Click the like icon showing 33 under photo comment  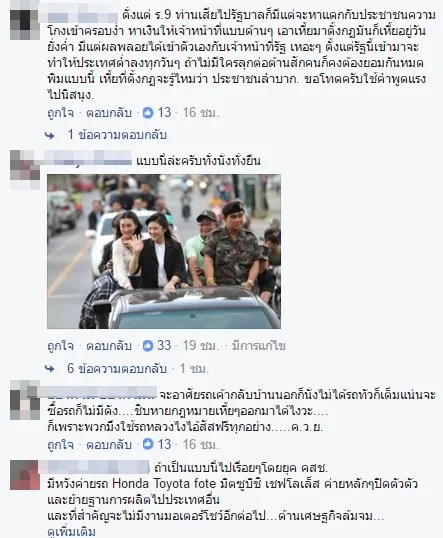click(148, 346)
